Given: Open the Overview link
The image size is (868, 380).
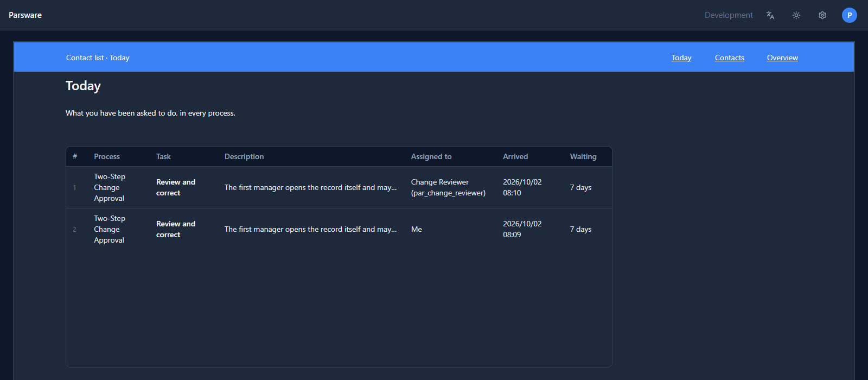Looking at the screenshot, I should point(782,58).
